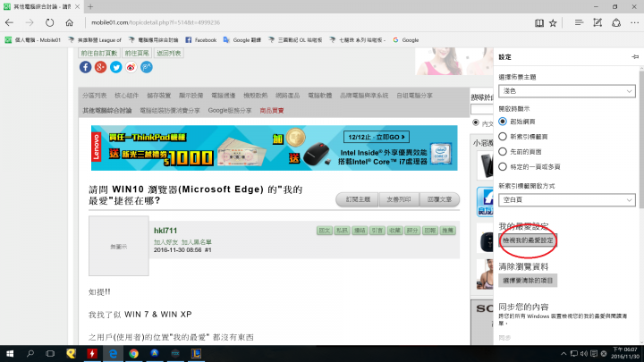The height and width of the screenshot is (362, 644).
Task: Refresh the page with the reload icon
Action: click(49, 22)
